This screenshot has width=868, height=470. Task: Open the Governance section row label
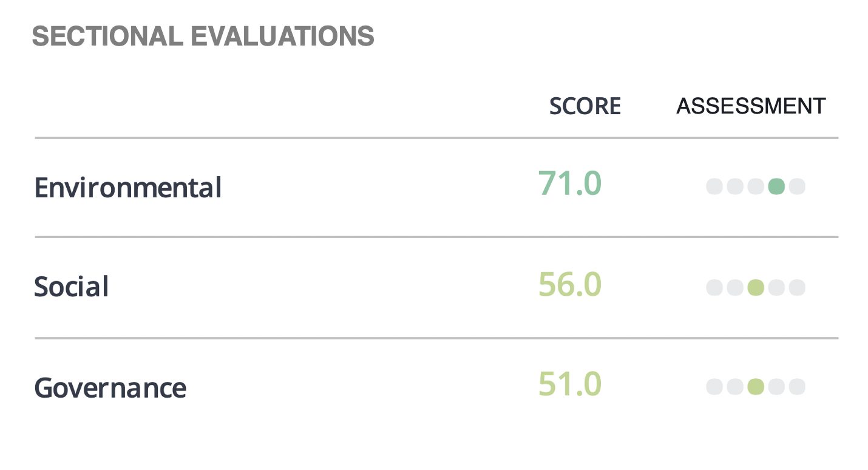[110, 387]
